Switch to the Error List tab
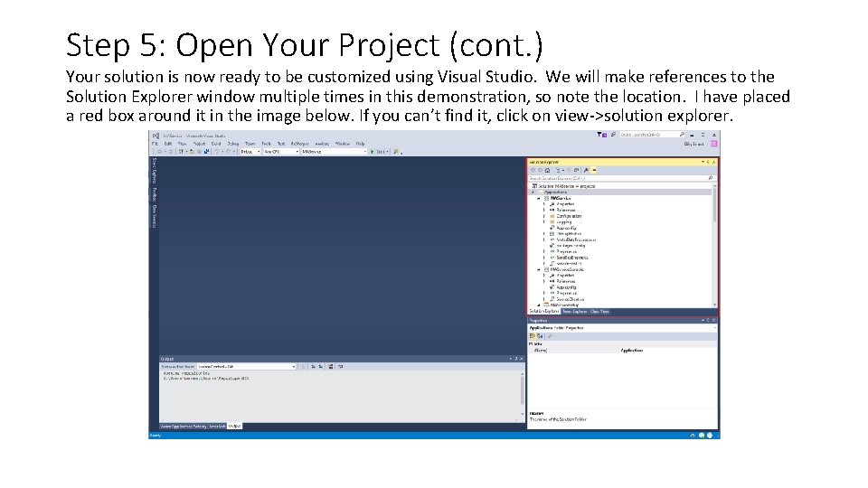Image resolution: width=868 pixels, height=488 pixels. click(x=217, y=426)
